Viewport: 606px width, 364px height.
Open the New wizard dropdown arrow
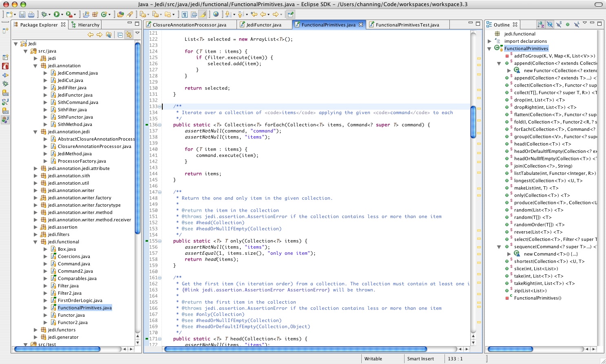tap(15, 15)
